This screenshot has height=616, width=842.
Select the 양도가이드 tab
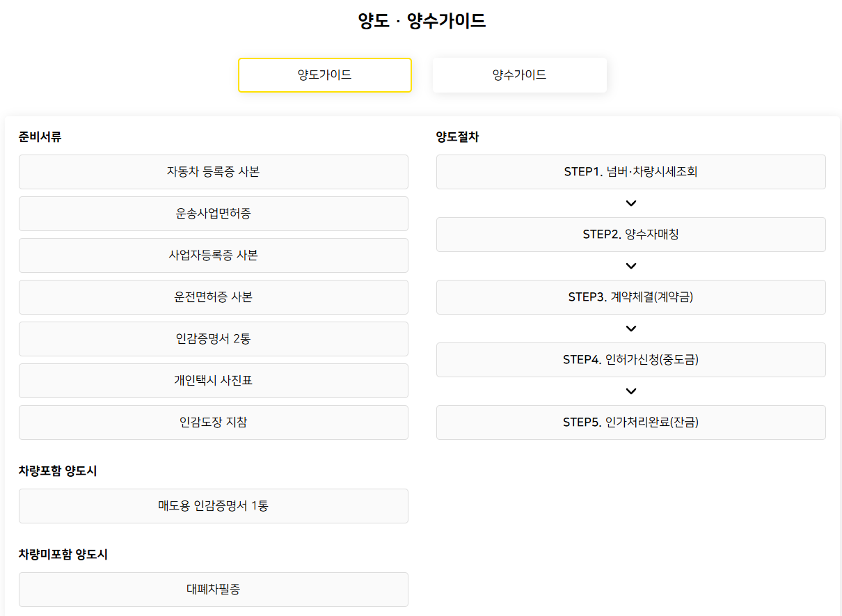pyautogui.click(x=325, y=74)
